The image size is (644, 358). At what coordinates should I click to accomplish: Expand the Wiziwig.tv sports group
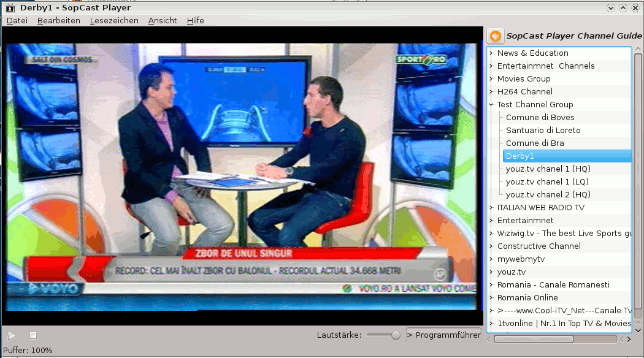click(x=491, y=233)
